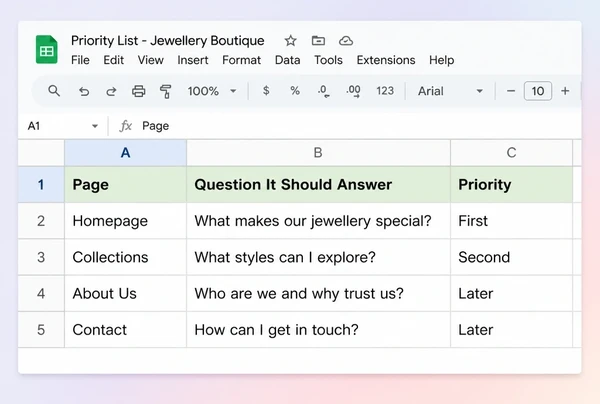Open the View menu

point(151,60)
